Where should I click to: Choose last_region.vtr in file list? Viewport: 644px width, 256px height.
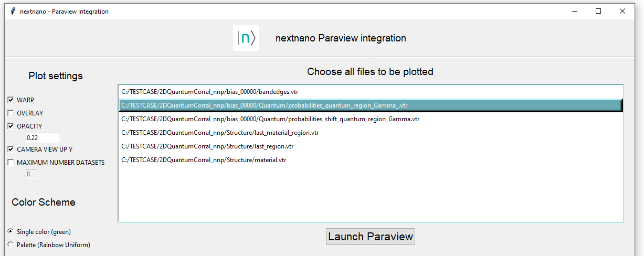[207, 146]
